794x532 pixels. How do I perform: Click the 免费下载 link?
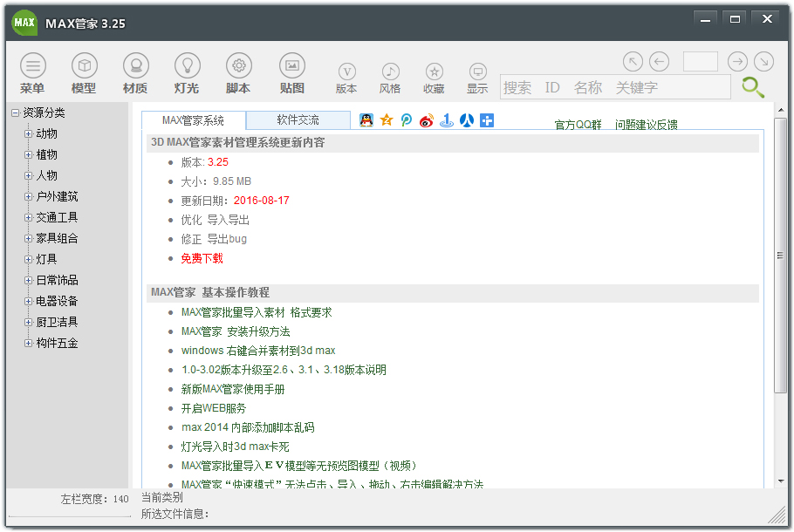(202, 259)
